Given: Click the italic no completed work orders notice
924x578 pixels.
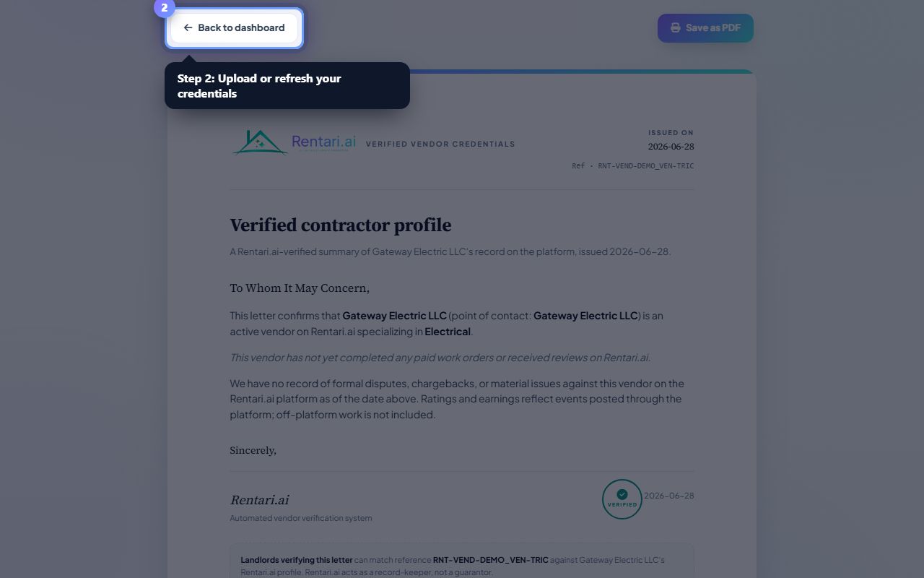Looking at the screenshot, I should [440, 358].
